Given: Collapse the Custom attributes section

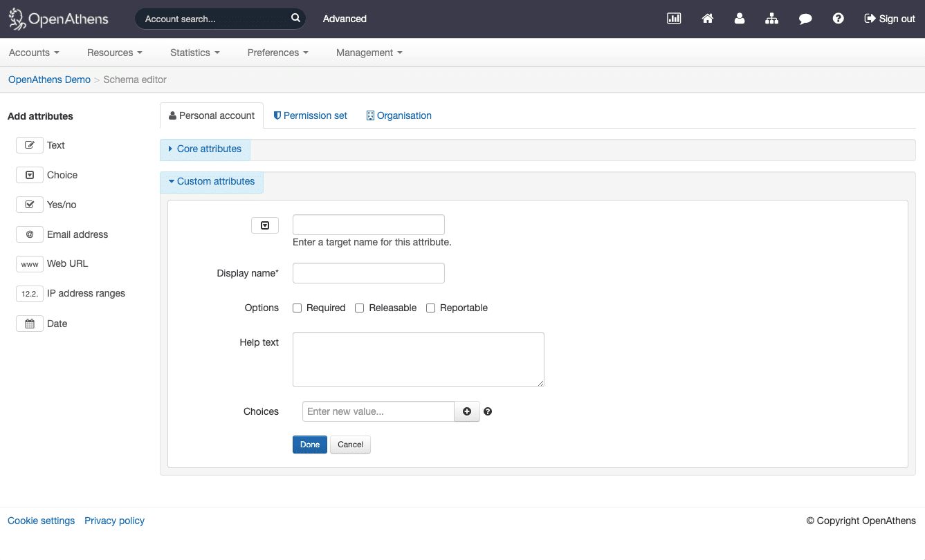Looking at the screenshot, I should click(211, 181).
